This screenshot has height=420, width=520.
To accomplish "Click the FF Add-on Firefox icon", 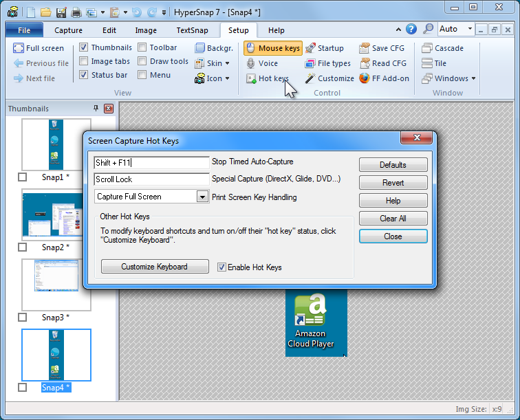I will point(365,78).
